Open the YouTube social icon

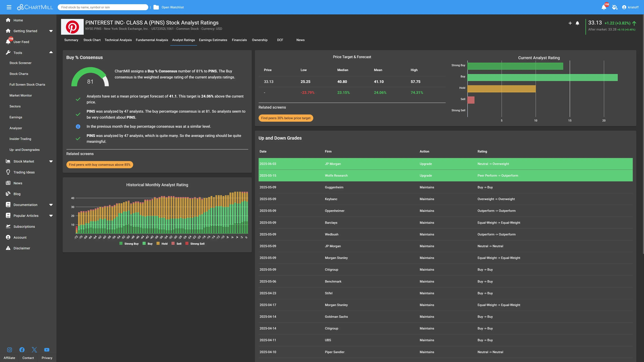coord(47,350)
